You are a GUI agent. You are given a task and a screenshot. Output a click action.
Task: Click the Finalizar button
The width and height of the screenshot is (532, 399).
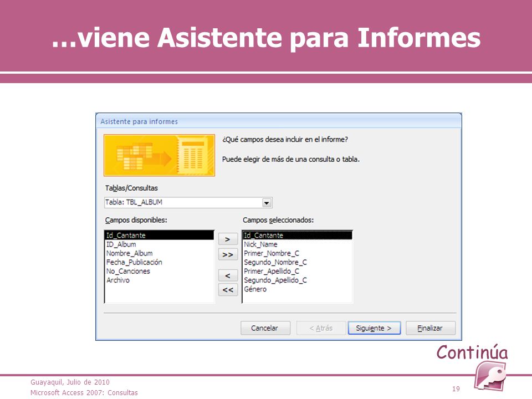tap(430, 328)
